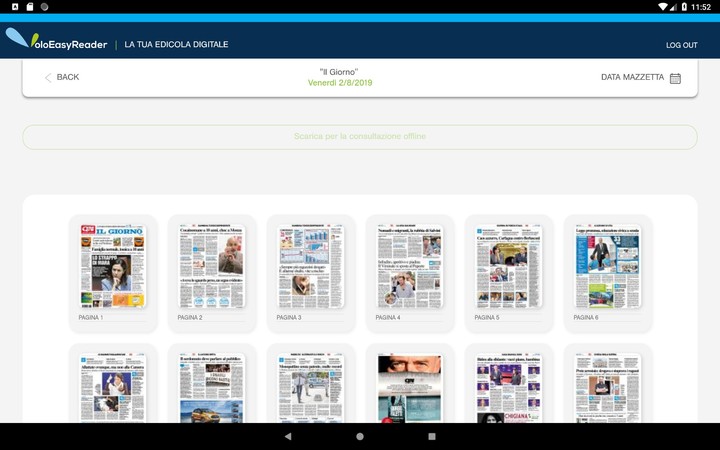Viewport: 720px width, 450px height.
Task: Tap the Venerdì 2/8/2019 date
Action: point(340,83)
